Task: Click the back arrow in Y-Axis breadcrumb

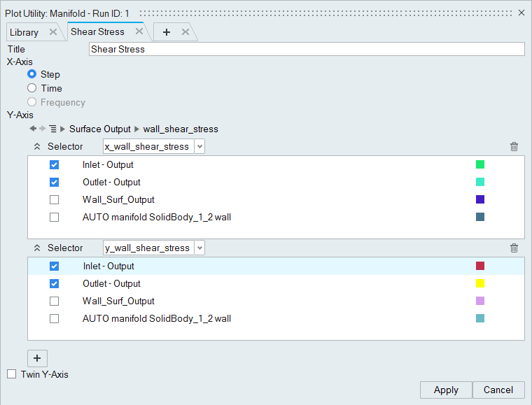Action: (33, 129)
